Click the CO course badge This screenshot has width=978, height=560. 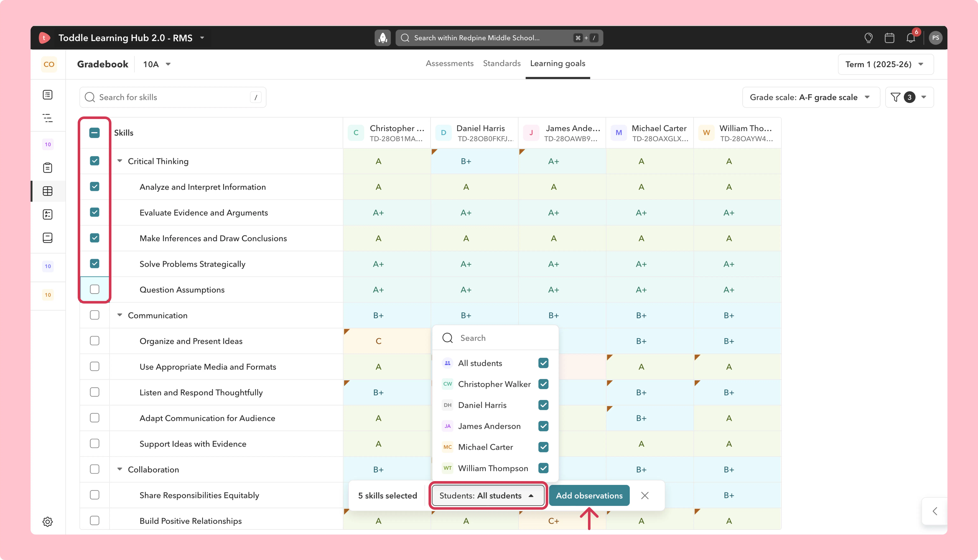[49, 64]
